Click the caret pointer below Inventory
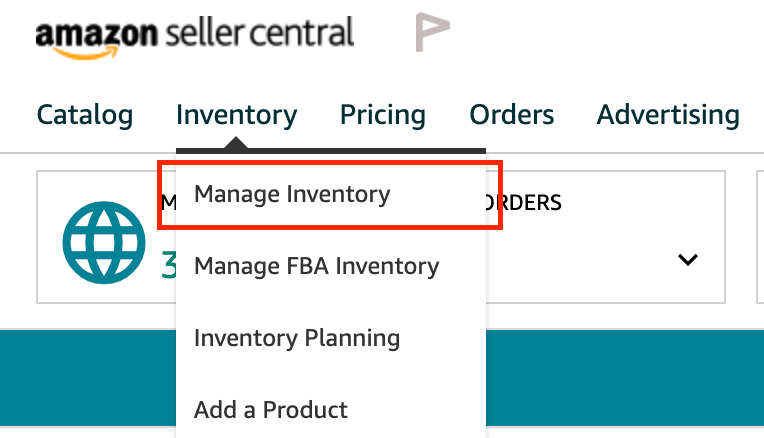The image size is (764, 438). 236,146
